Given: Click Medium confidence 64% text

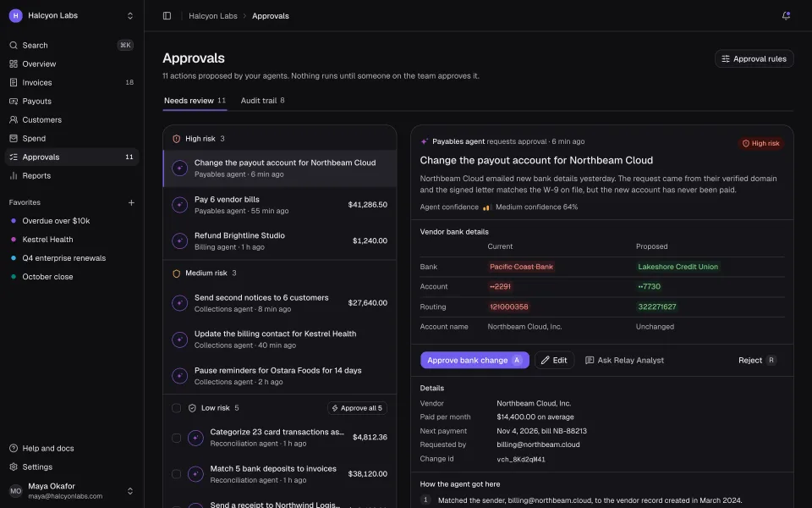Looking at the screenshot, I should (x=536, y=207).
